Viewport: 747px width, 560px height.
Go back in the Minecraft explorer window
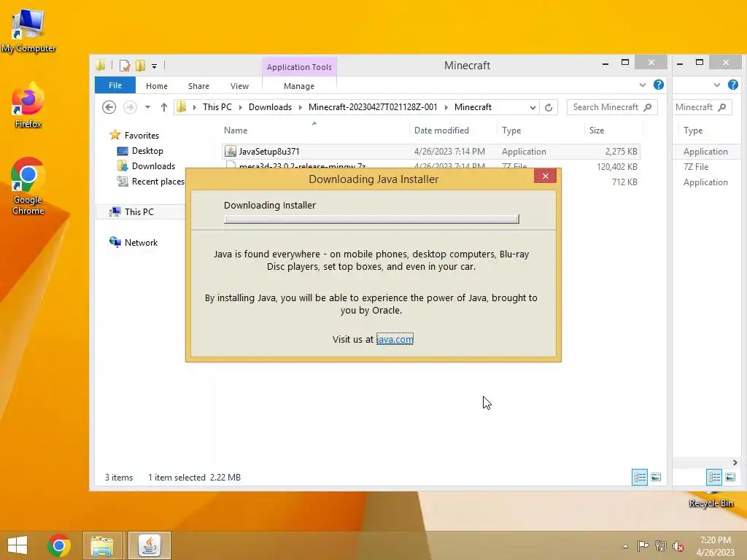tap(109, 107)
